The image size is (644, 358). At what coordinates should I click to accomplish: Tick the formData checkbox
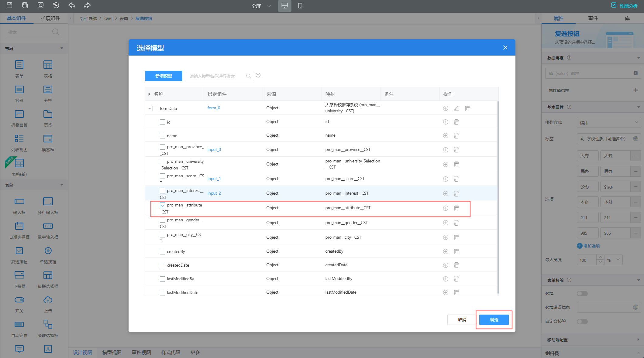[x=155, y=108]
